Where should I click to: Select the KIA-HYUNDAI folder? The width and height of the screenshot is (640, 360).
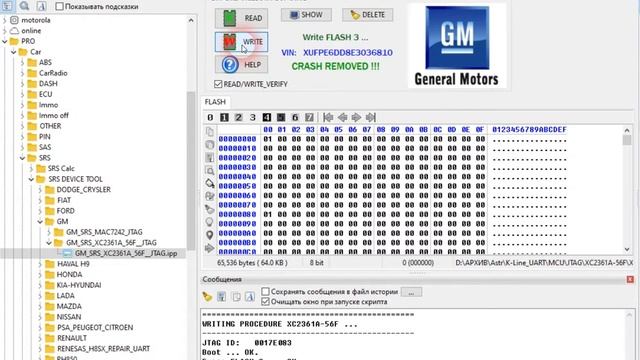(79, 285)
